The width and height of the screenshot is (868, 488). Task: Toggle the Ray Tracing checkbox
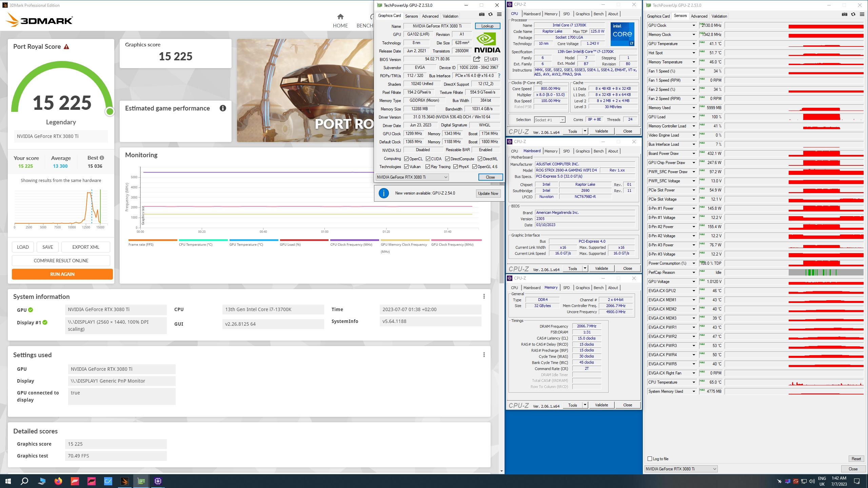[x=428, y=167]
